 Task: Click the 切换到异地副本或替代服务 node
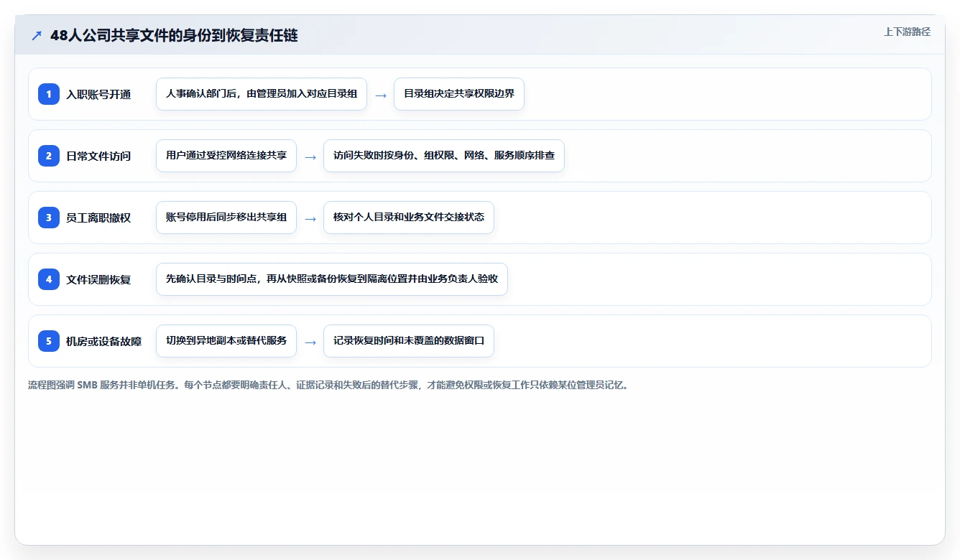tap(226, 341)
